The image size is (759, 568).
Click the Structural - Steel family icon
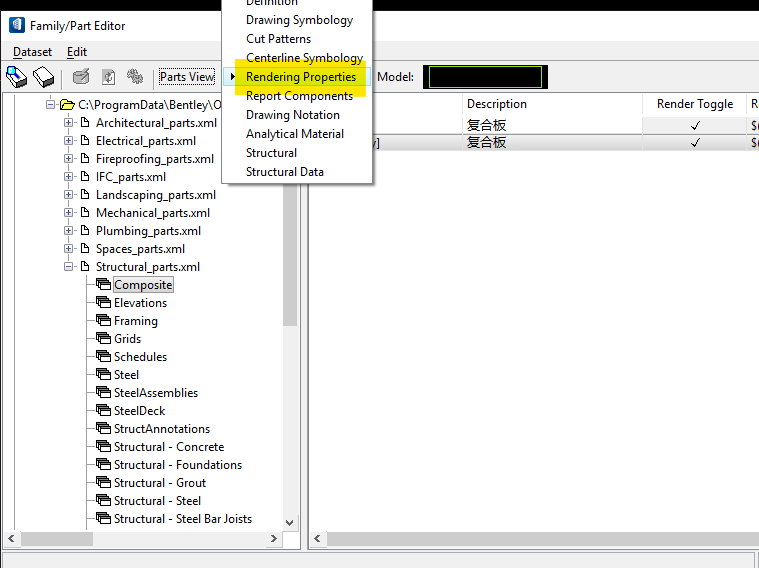point(103,500)
